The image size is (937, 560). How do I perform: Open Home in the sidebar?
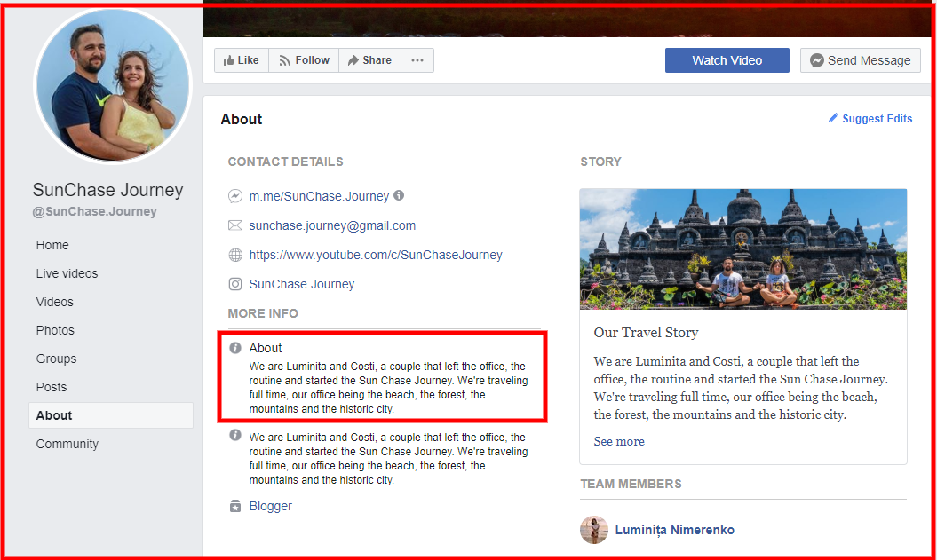click(52, 245)
